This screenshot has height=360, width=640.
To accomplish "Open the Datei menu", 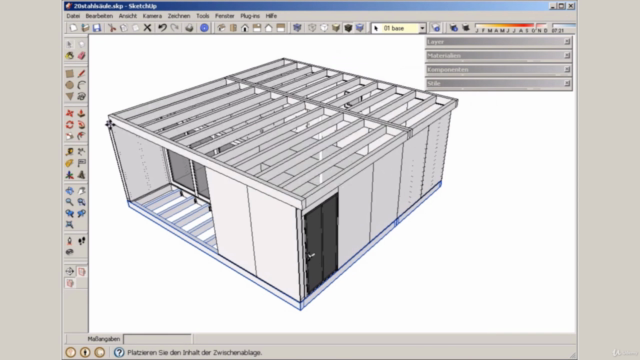I will [73, 16].
